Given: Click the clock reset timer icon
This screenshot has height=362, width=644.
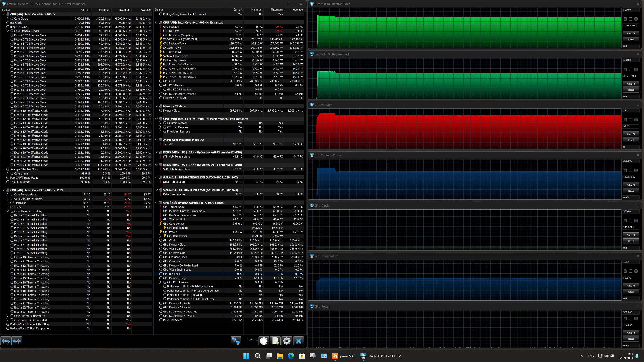Looking at the screenshot, I should click(x=264, y=341).
